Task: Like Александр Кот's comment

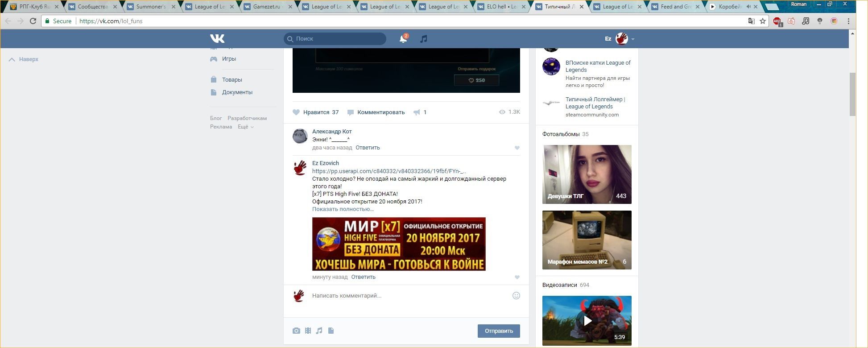Action: tap(517, 148)
